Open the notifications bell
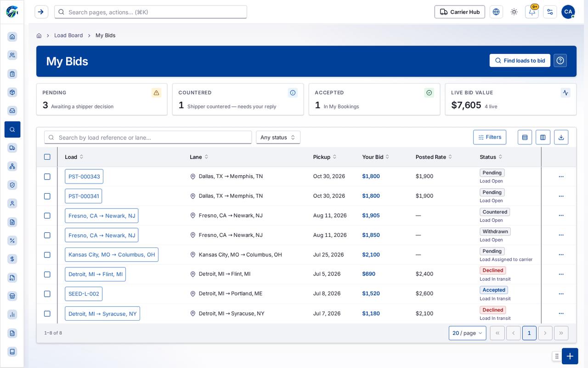Screen dimensions: 588x368 [x=532, y=12]
